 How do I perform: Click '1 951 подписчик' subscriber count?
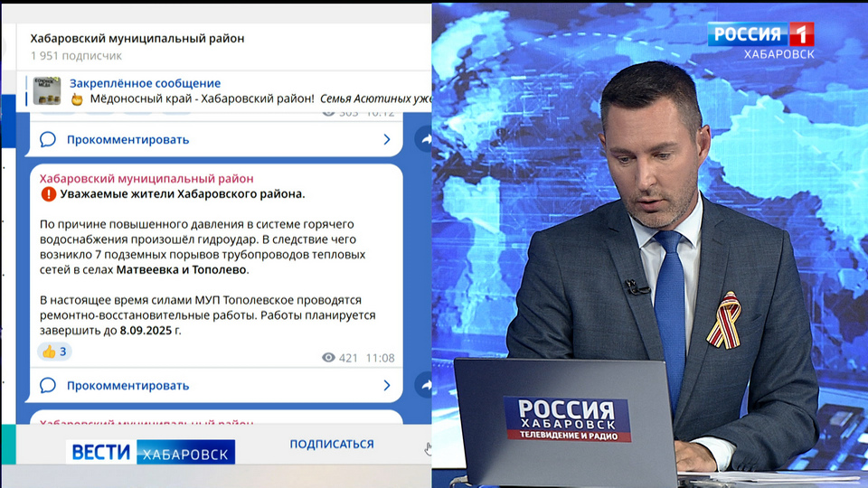76,56
